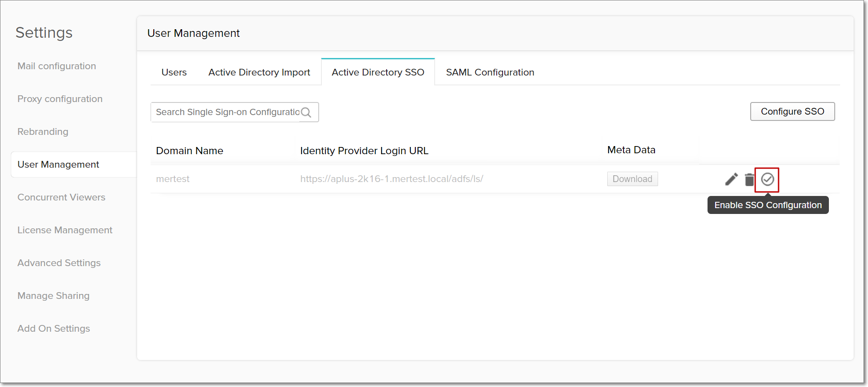Click the Configure SSO button

(x=792, y=111)
